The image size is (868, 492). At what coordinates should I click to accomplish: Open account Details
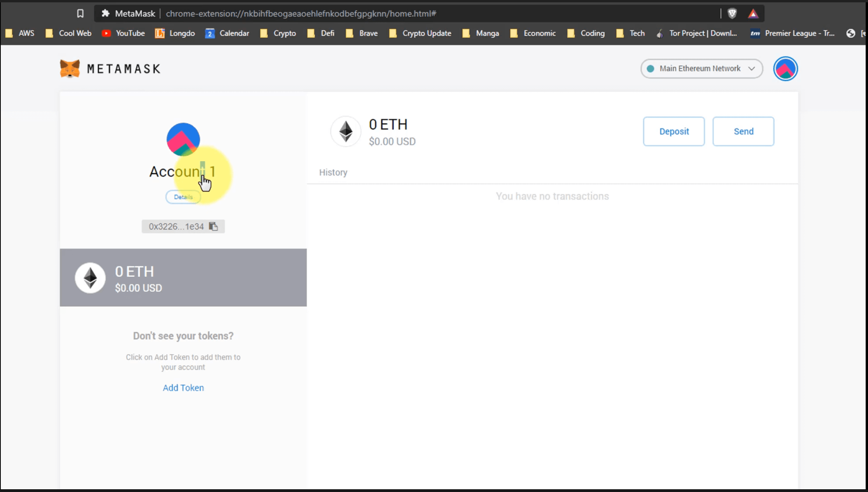pyautogui.click(x=183, y=197)
